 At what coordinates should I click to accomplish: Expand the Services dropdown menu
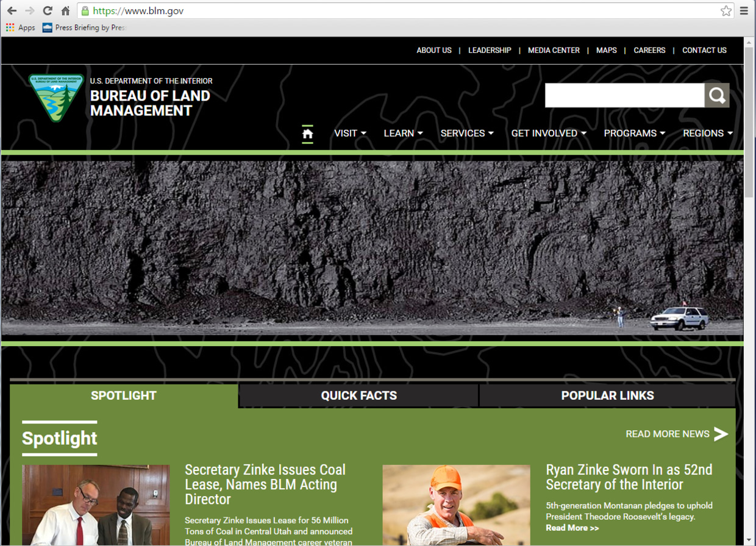pyautogui.click(x=467, y=133)
